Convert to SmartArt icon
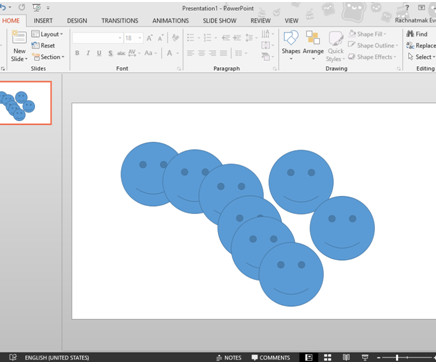436x364 pixels. [x=267, y=57]
